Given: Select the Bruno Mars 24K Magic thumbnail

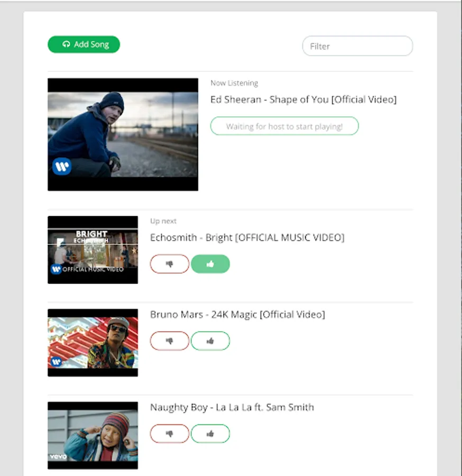Looking at the screenshot, I should point(93,343).
